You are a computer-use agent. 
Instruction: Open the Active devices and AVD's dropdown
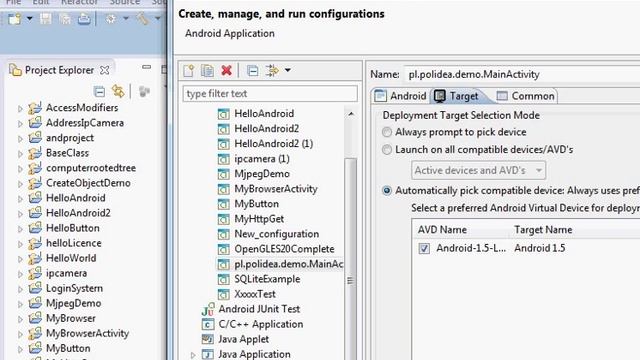pos(478,170)
